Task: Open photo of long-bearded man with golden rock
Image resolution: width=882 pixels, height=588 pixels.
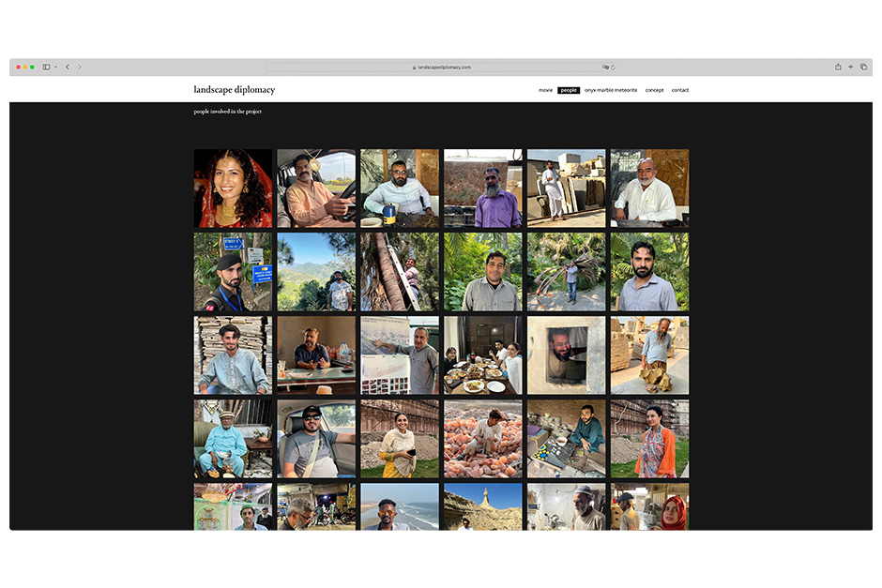Action: 649,355
